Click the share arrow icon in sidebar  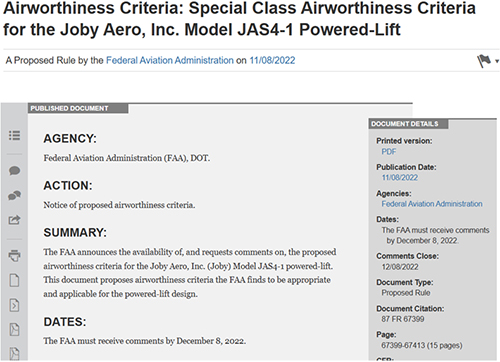click(14, 220)
